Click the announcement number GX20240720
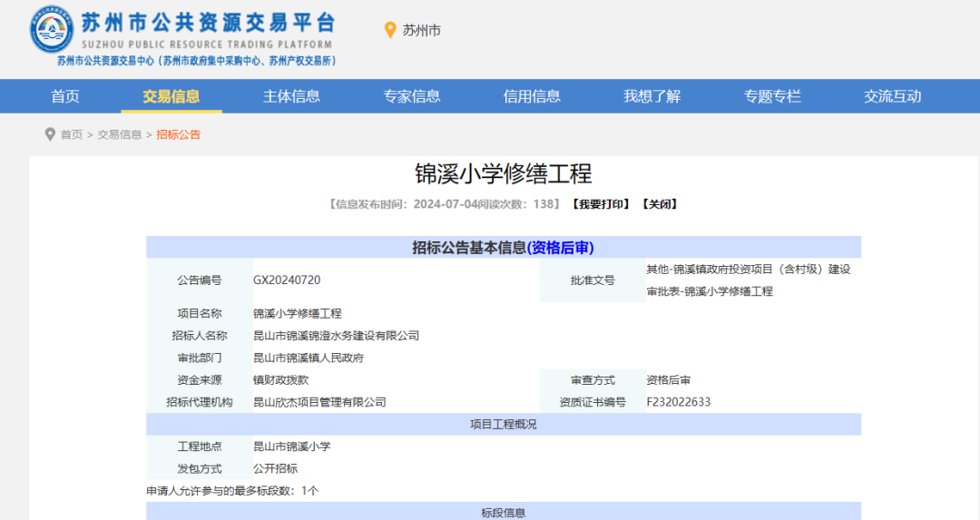Screen dimensions: 980x520 click(x=287, y=280)
